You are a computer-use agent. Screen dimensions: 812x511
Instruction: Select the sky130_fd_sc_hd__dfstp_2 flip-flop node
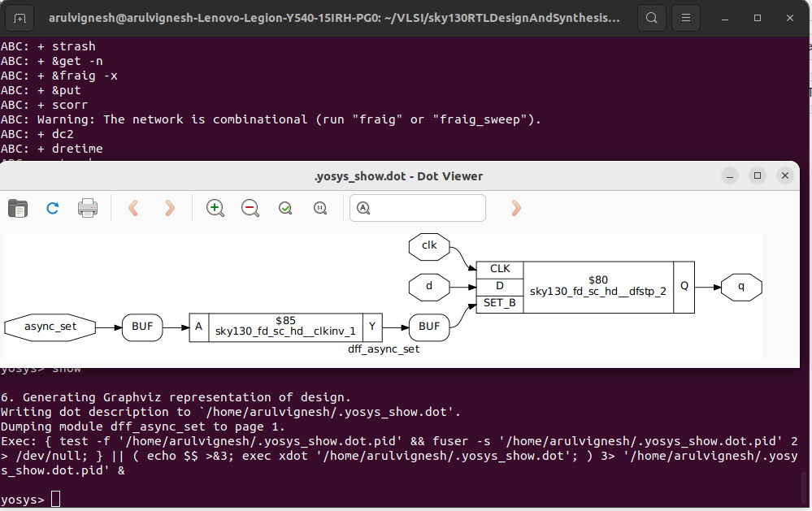tap(598, 287)
